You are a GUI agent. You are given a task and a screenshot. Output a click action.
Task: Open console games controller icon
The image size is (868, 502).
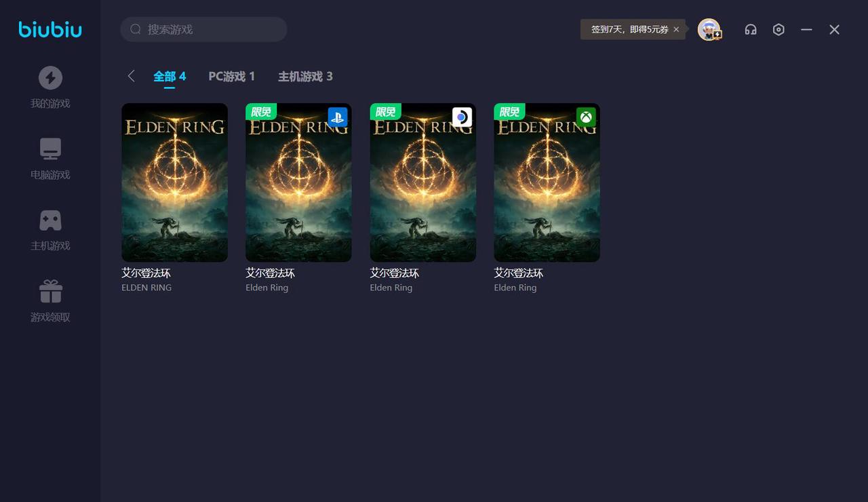[50, 220]
